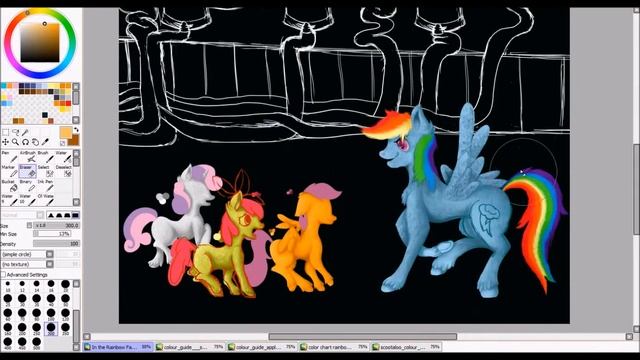Open the simple circle brush shape dropdown

tap(27, 254)
